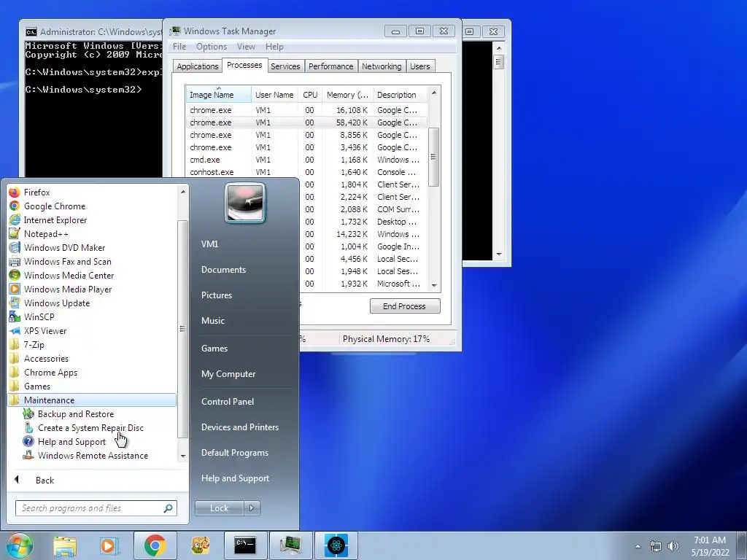Viewport: 747px width, 560px height.
Task: Open the View menu in Task Manager
Action: tap(246, 47)
